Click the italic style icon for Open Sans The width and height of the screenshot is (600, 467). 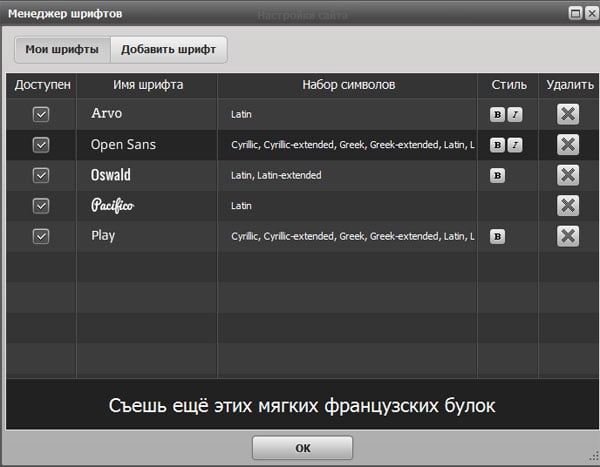tap(514, 145)
